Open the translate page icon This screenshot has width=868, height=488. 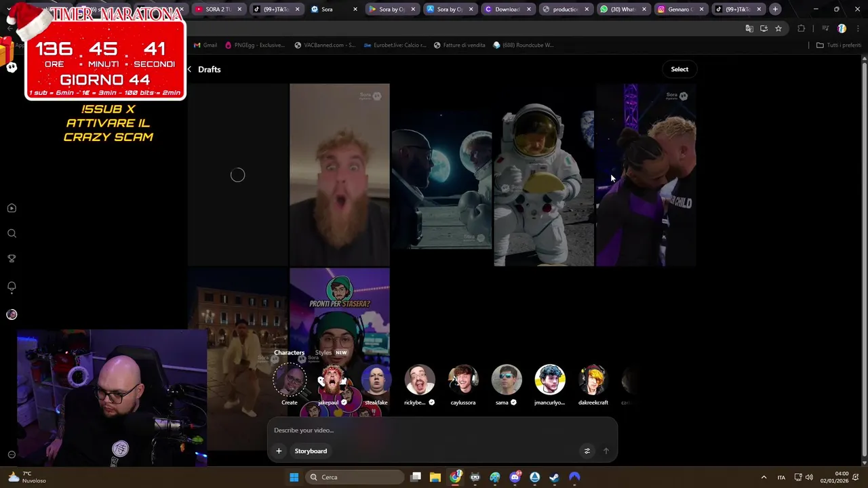(x=749, y=28)
